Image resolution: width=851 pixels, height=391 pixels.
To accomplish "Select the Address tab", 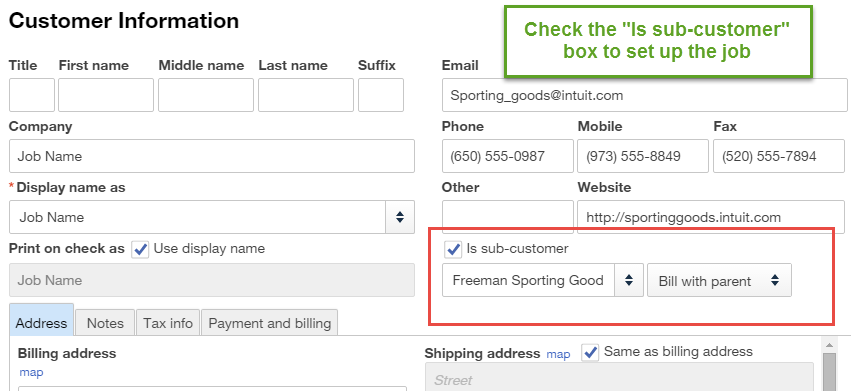I will (41, 320).
